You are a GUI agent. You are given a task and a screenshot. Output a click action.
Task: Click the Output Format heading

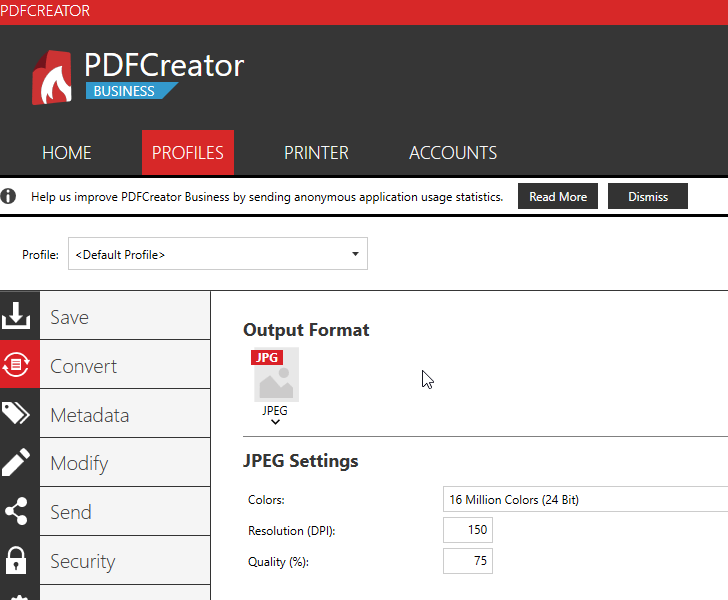click(x=306, y=330)
